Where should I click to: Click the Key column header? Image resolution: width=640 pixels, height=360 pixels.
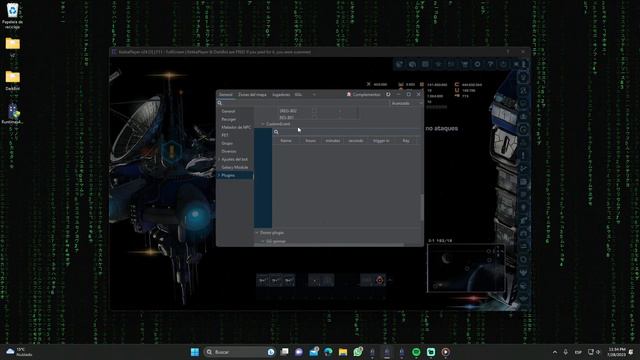[406, 141]
